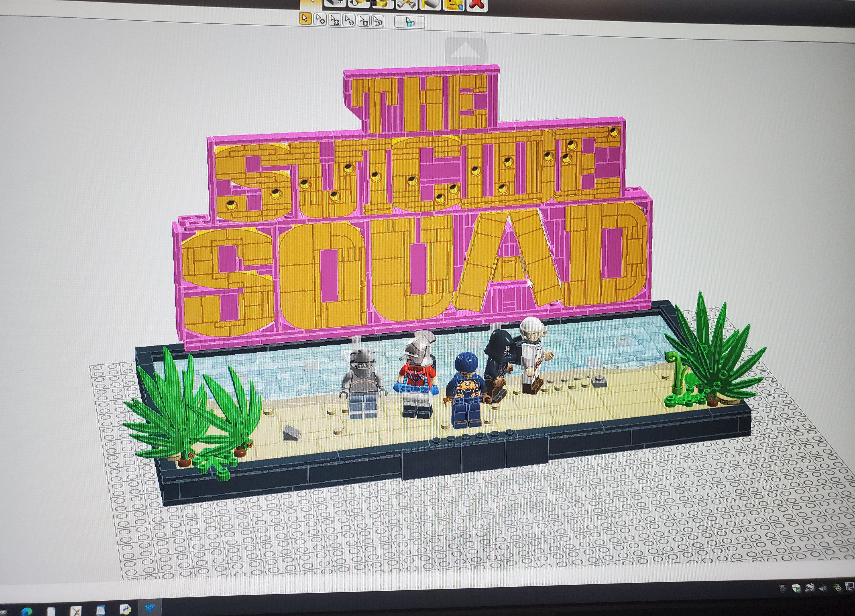Screen dimensions: 855x616
Task: Select the single Selection arrow tool
Action: [x=306, y=18]
